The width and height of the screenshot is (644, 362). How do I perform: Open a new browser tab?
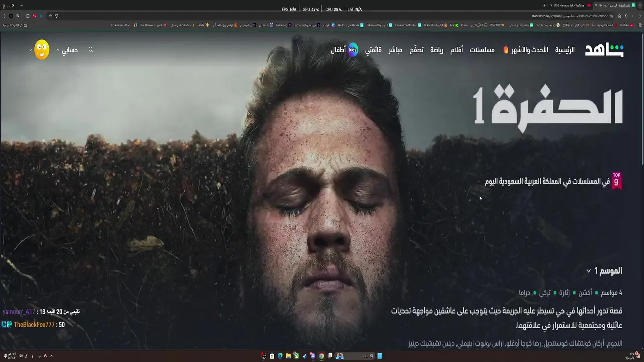click(x=544, y=5)
